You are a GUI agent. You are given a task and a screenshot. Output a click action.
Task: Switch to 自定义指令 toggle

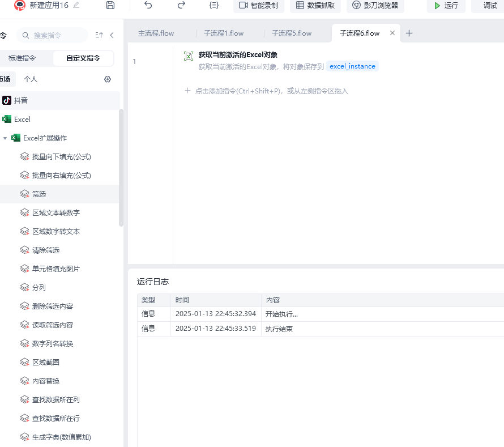click(x=83, y=58)
